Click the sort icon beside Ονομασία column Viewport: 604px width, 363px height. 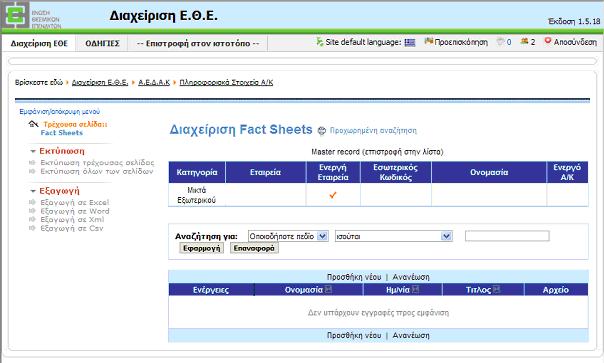[328, 289]
